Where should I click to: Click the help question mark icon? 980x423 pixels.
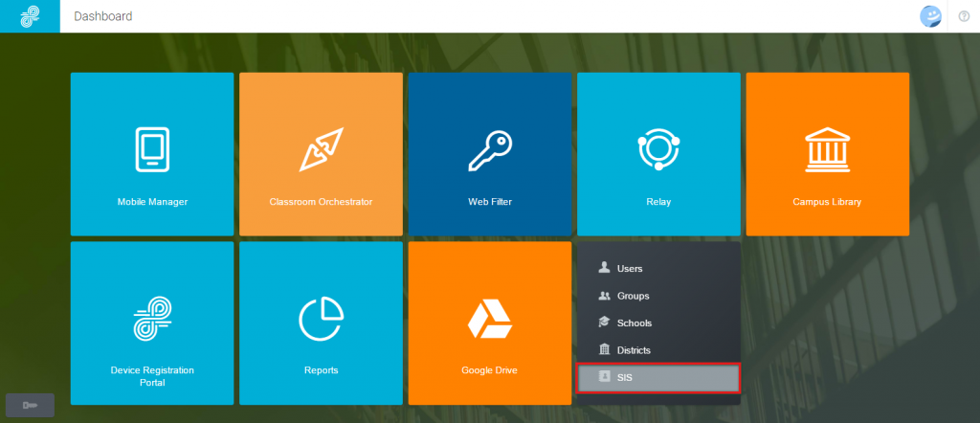click(964, 16)
